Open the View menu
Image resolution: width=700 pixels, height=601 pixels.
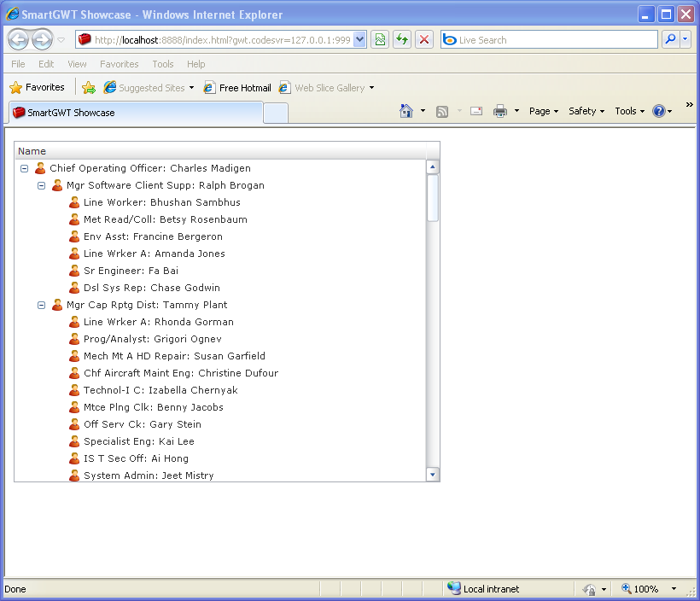(77, 64)
